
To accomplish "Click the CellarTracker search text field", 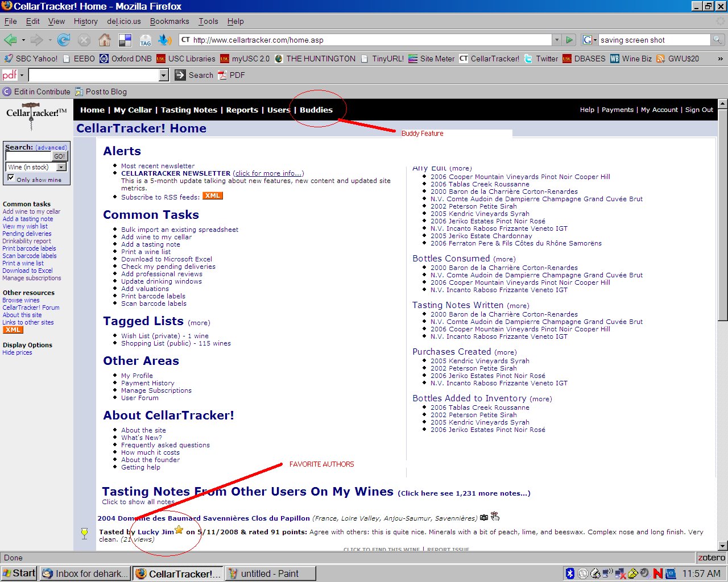I will coord(28,156).
